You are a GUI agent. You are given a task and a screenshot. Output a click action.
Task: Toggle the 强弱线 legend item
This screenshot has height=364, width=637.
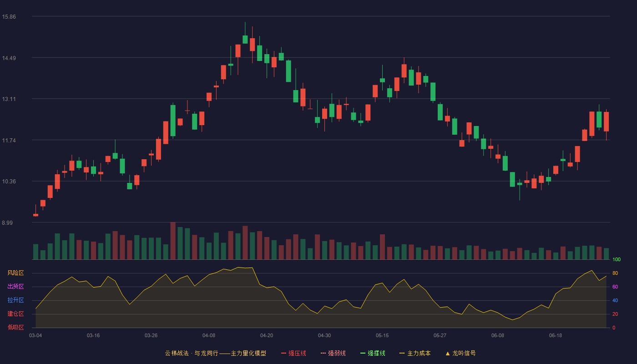[x=333, y=353]
